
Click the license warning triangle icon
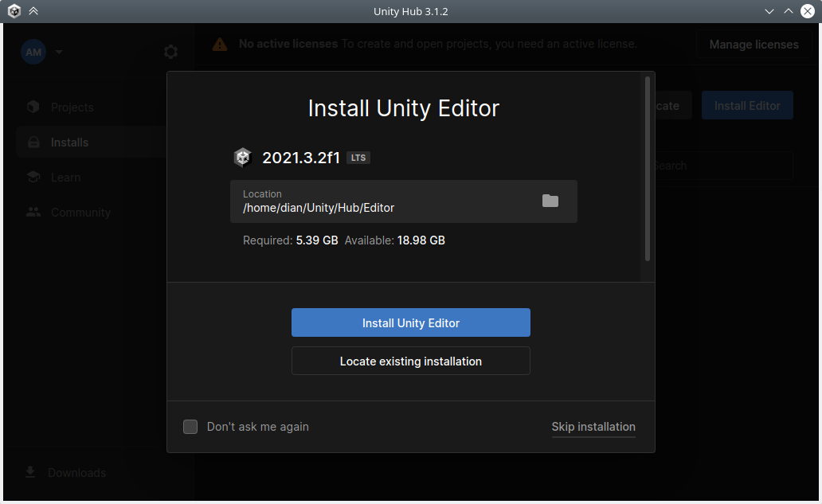220,44
